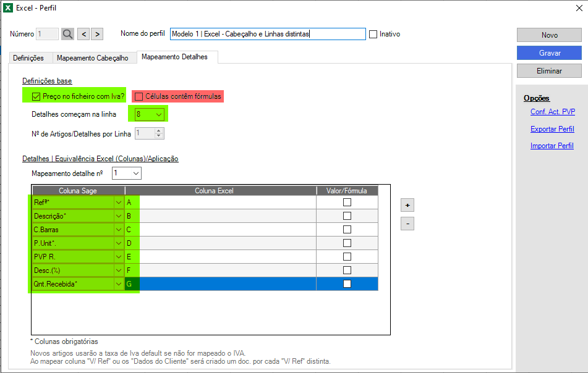Screen dimensions: 588x373
Task: Check Valor/Fórmula box for Descrição row
Action: point(347,216)
